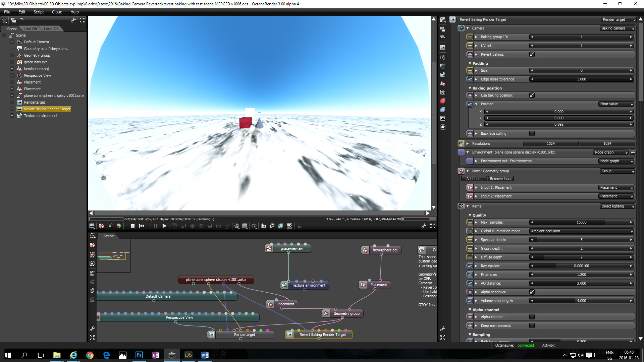
Task: Open the Global illumination mode dropdown
Action: 581,231
